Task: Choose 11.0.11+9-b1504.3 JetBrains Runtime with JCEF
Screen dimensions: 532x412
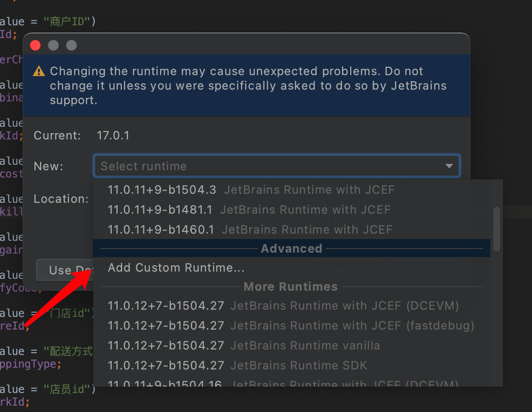Action: click(x=292, y=190)
